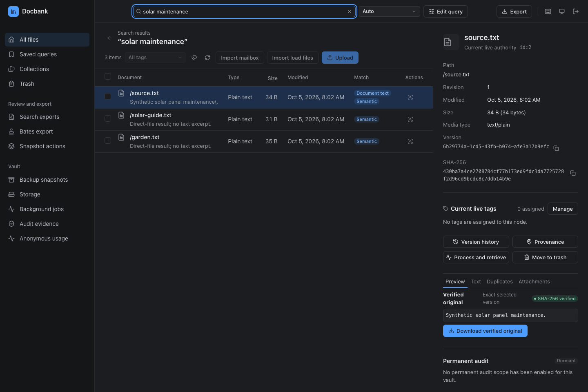Click the Docbank logo icon

13,11
